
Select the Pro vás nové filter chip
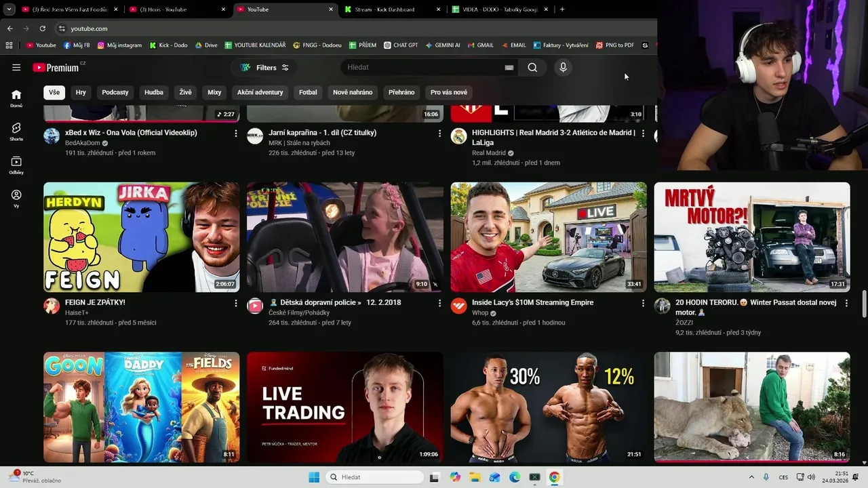[449, 92]
